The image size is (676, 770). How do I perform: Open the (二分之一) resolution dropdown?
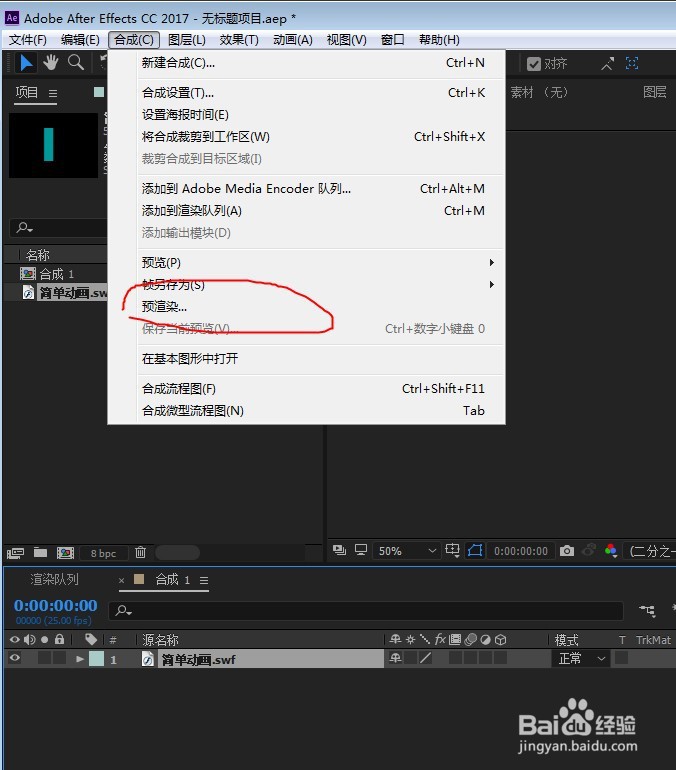coord(651,551)
